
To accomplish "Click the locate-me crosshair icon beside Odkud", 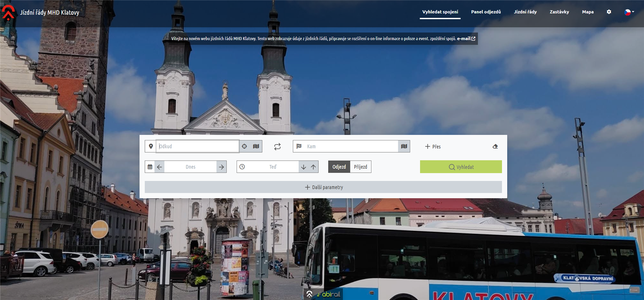I will click(x=245, y=146).
